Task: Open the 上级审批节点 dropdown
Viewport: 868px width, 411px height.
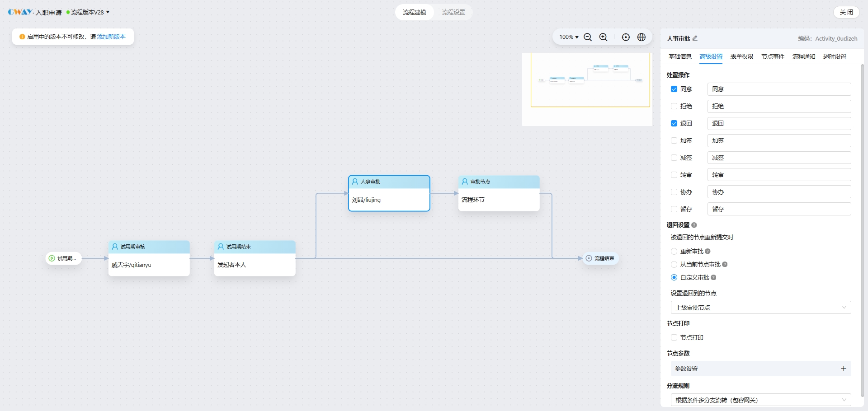Action: [760, 308]
